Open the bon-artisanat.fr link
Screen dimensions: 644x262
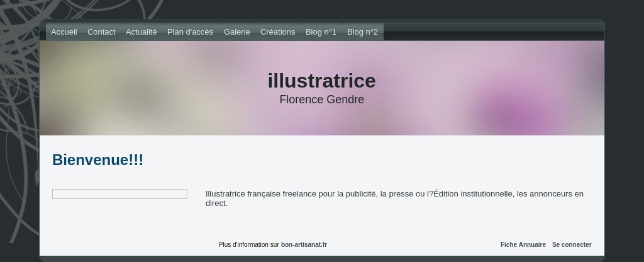click(304, 244)
